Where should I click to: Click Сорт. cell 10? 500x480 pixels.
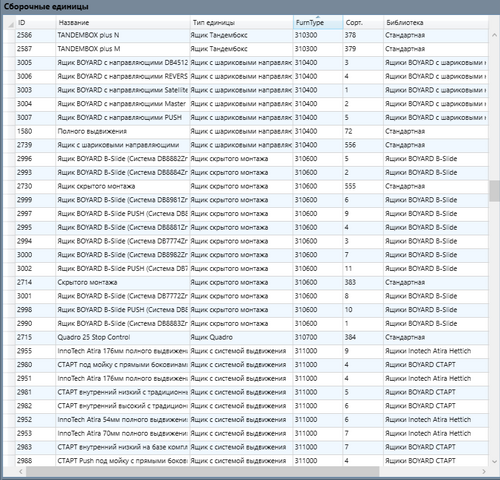coord(363,310)
